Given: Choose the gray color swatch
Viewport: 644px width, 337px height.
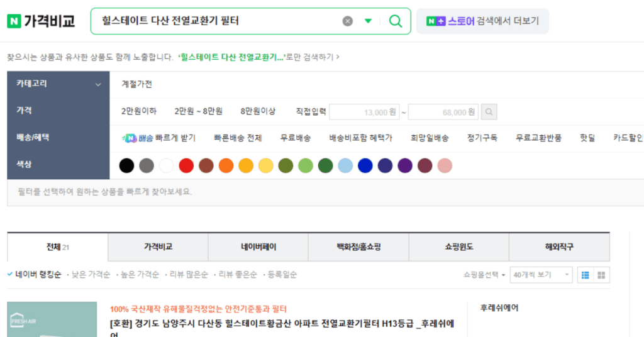Looking at the screenshot, I should tap(147, 166).
